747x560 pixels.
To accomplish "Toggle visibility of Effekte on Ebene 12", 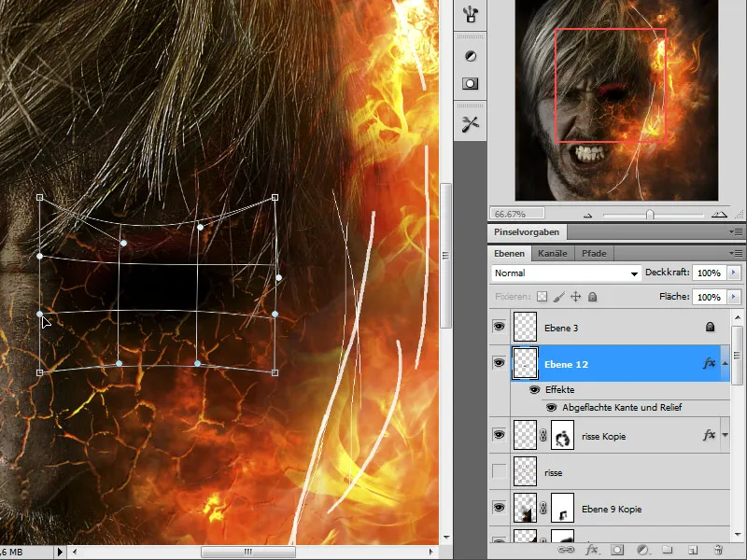I will tap(534, 390).
